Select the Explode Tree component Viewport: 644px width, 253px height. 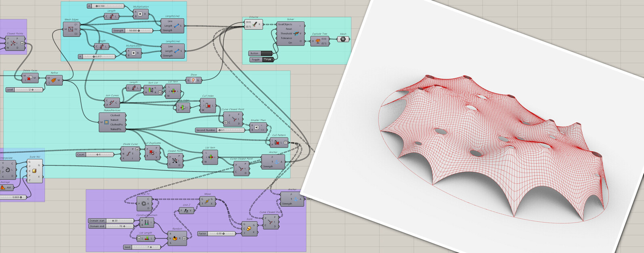319,41
